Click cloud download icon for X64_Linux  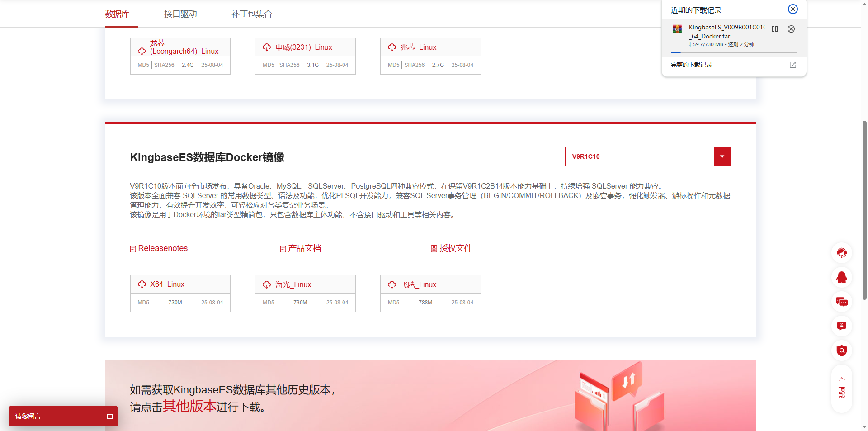(x=142, y=284)
